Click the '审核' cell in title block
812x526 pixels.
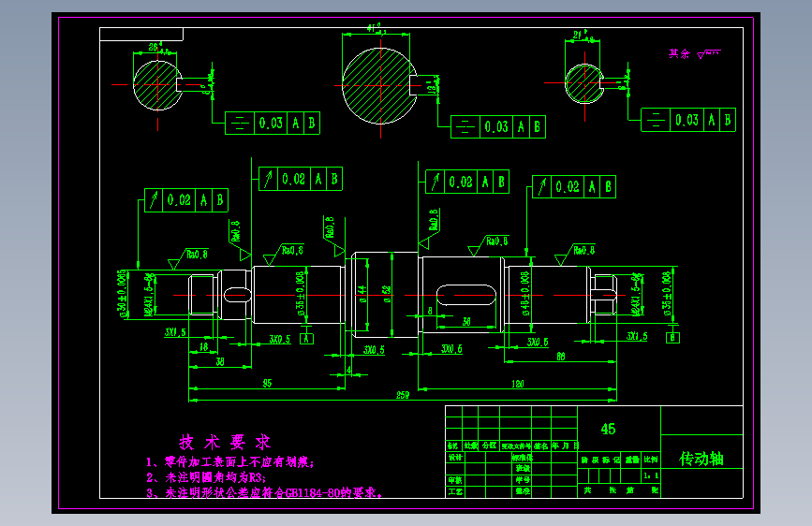pyautogui.click(x=455, y=480)
